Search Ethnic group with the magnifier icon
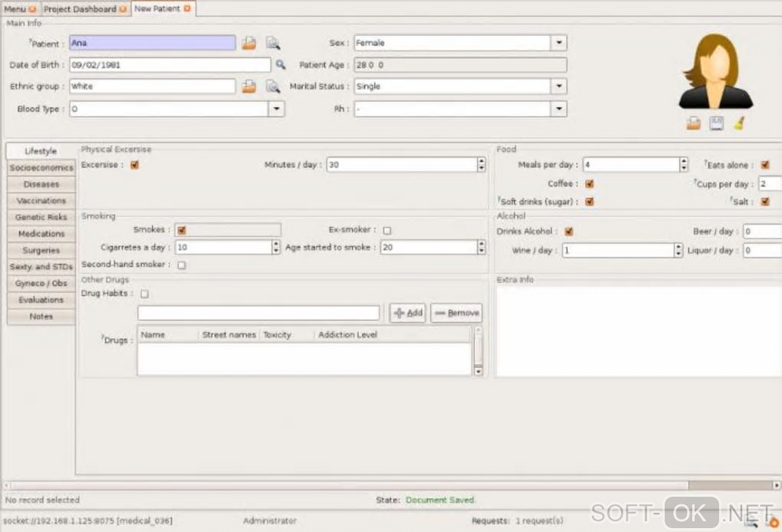This screenshot has height=532, width=782. click(273, 87)
